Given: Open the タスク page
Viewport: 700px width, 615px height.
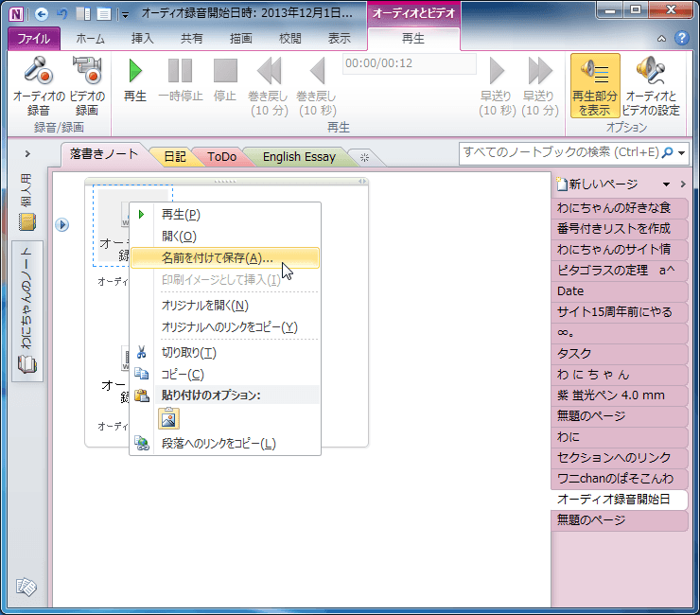Looking at the screenshot, I should [x=620, y=353].
